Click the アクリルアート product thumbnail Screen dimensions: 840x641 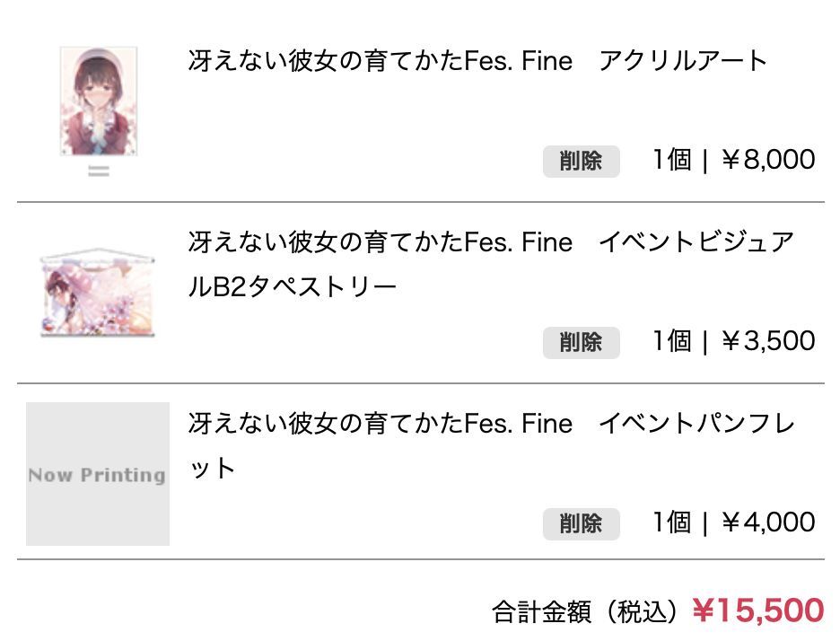point(98,101)
